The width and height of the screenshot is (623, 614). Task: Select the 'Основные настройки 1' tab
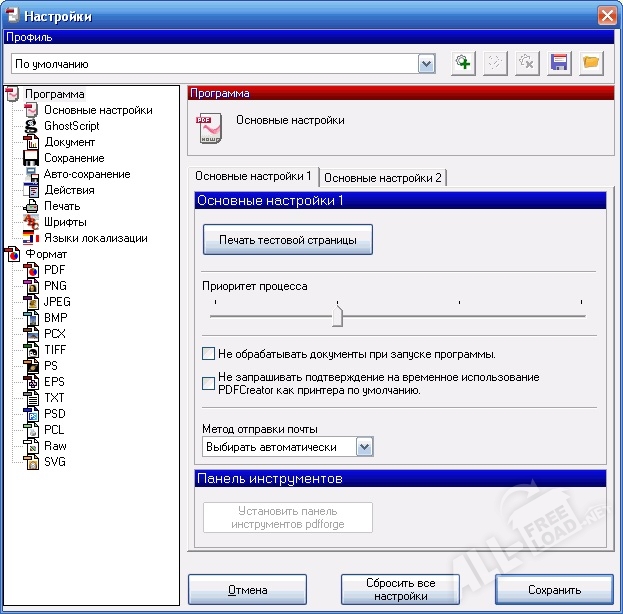click(254, 176)
